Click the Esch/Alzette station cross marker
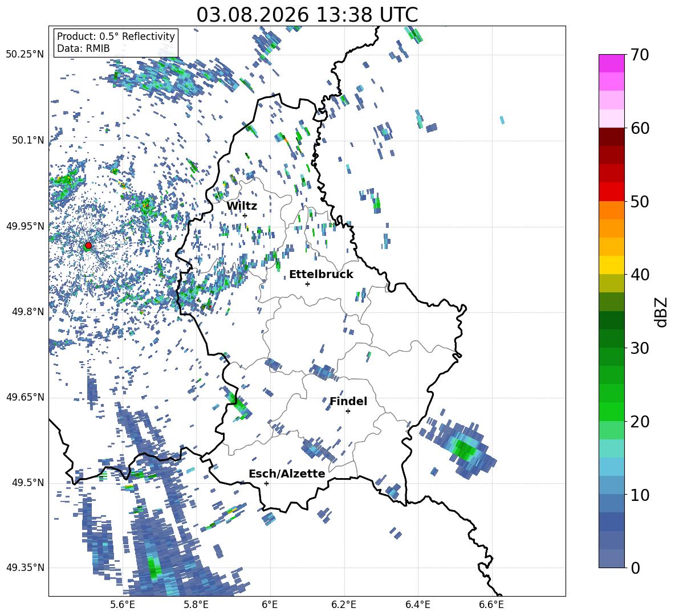 point(266,483)
